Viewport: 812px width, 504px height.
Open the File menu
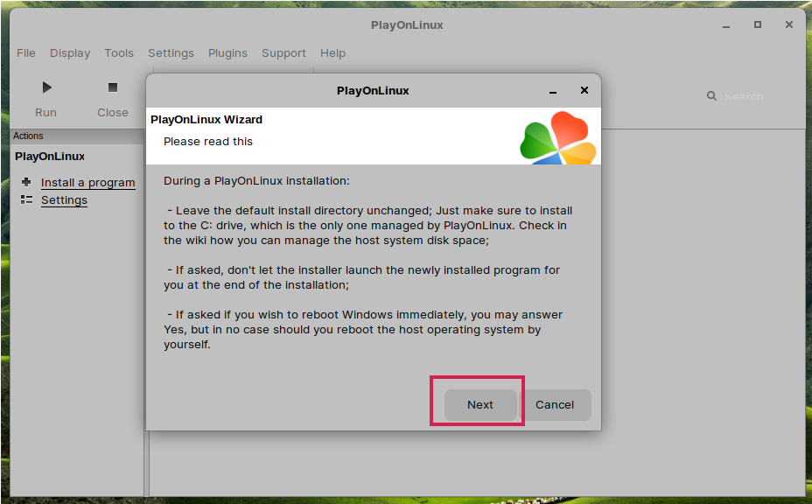(26, 52)
